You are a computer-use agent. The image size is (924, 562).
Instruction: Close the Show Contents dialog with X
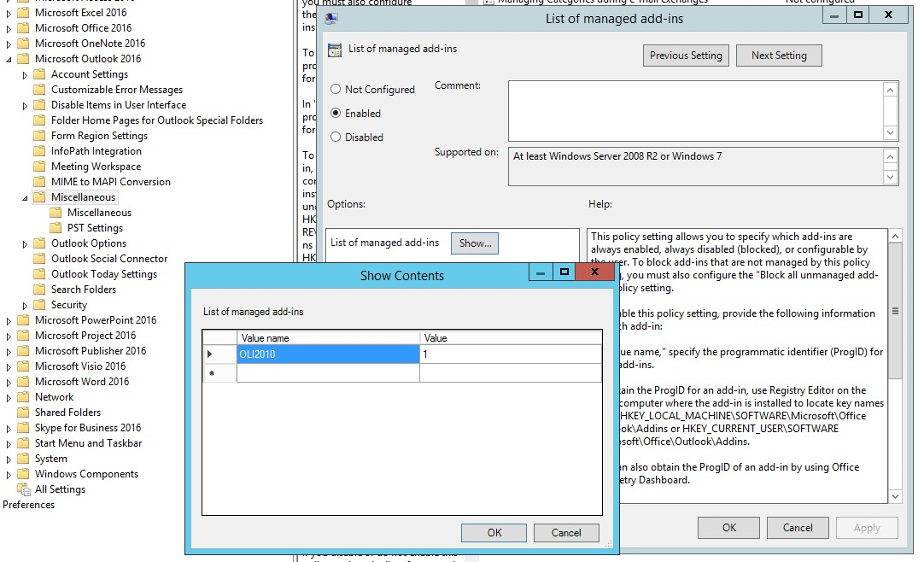coord(594,272)
